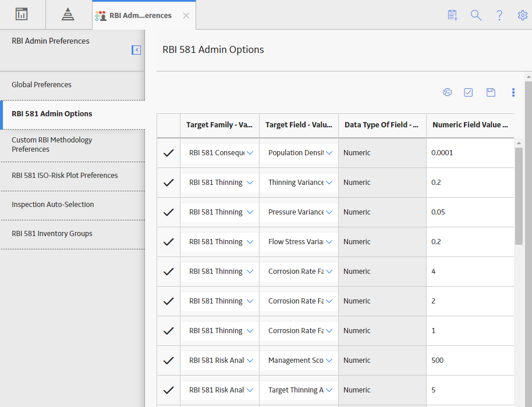
Task: Edit numeric value 500
Action: click(x=470, y=360)
